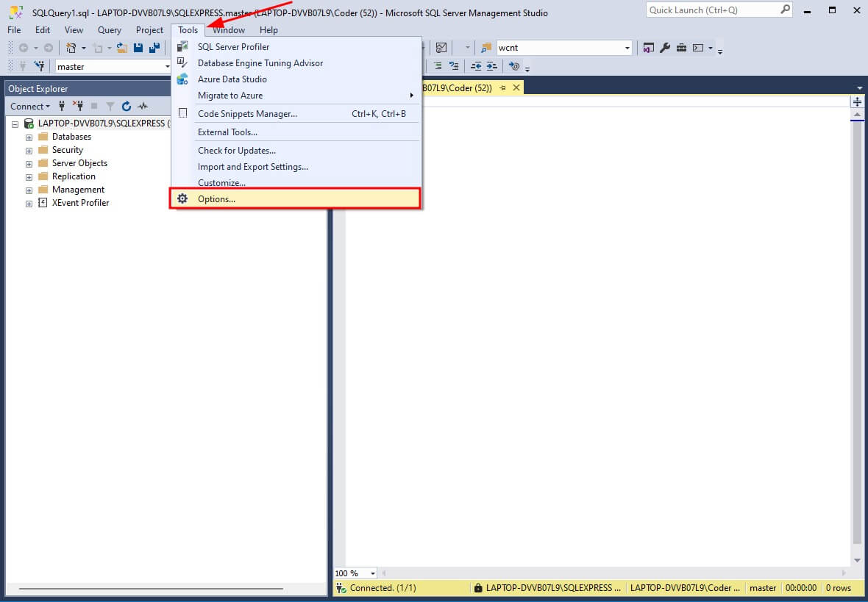Expand the Databases node

tap(28, 137)
